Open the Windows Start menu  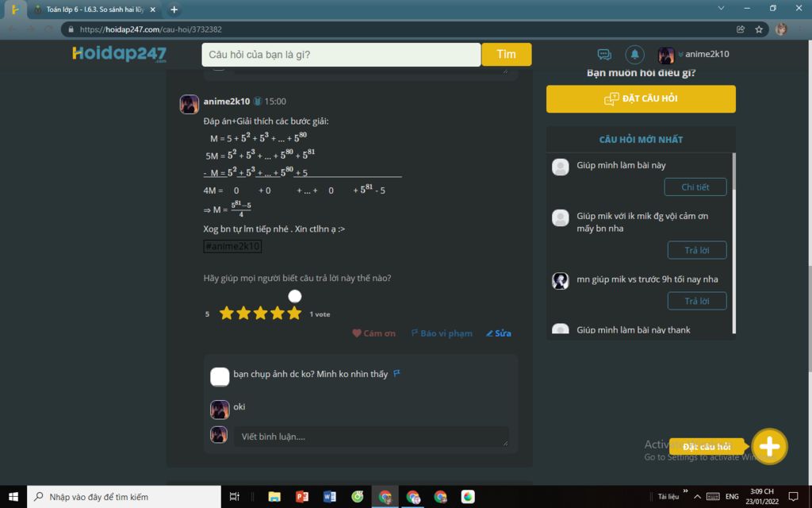pyautogui.click(x=13, y=497)
